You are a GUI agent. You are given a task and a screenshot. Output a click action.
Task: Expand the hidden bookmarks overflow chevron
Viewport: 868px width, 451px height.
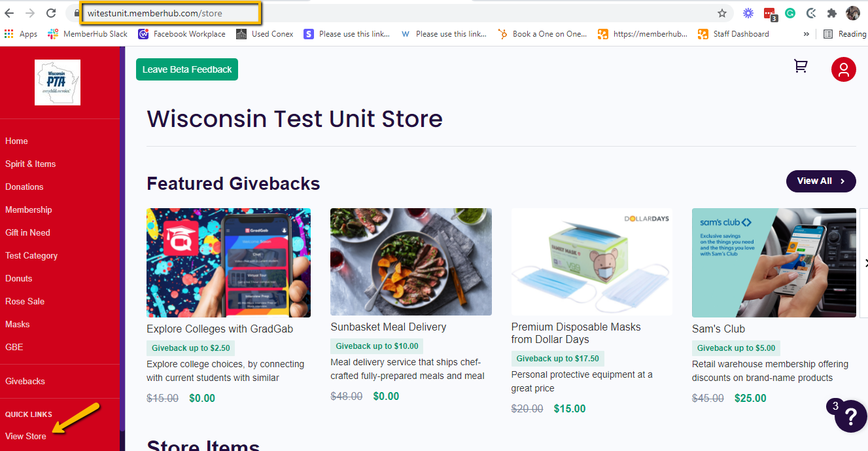[806, 34]
